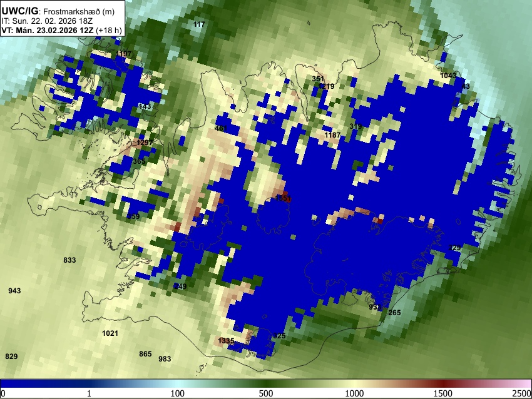The image size is (532, 399).
Task: Click the '(+18 h)' forecast offset text
Action: click(108, 30)
